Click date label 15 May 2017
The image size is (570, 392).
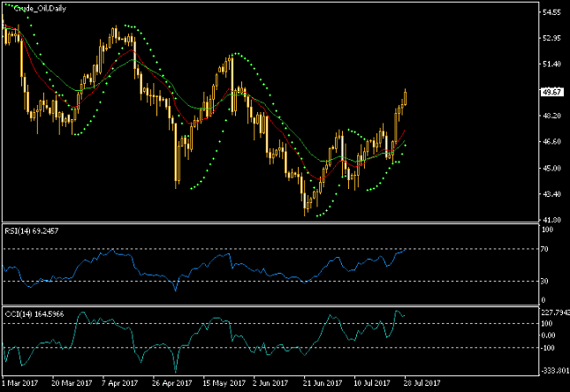pyautogui.click(x=224, y=383)
